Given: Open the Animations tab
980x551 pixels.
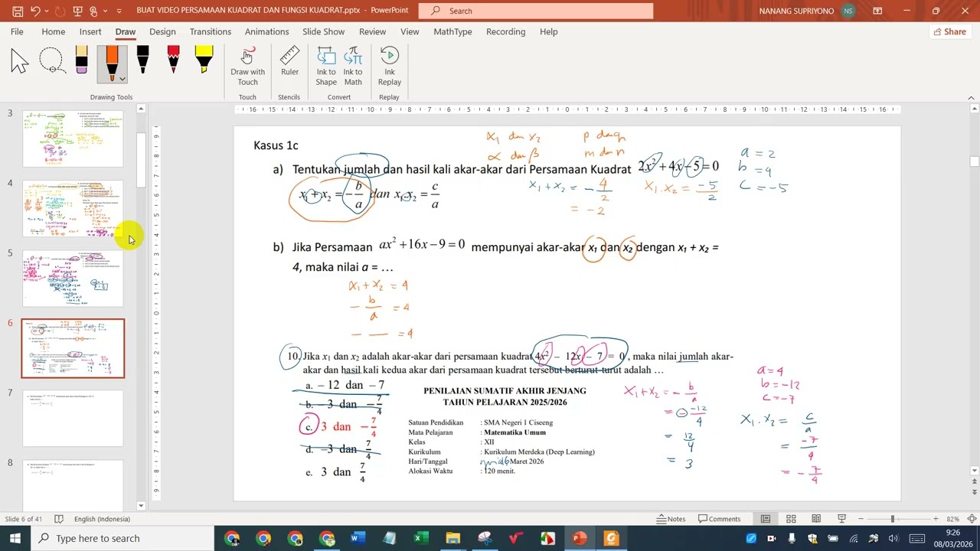Looking at the screenshot, I should pyautogui.click(x=266, y=31).
